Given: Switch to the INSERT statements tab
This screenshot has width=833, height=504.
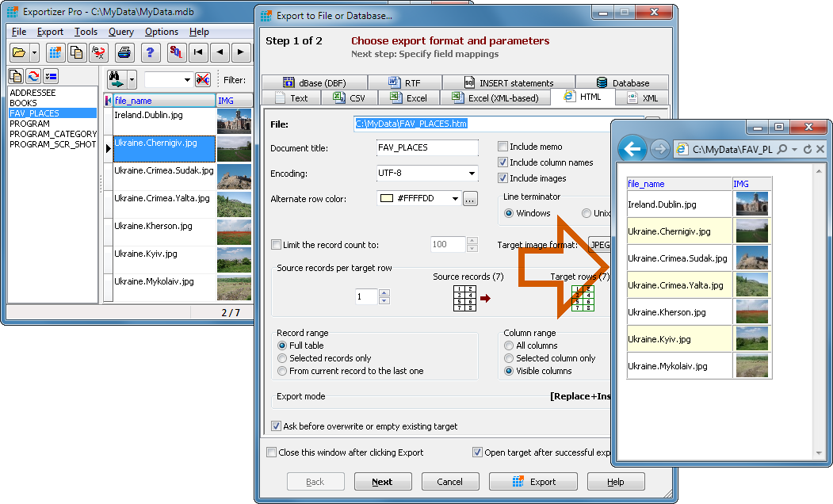Looking at the screenshot, I should point(509,83).
